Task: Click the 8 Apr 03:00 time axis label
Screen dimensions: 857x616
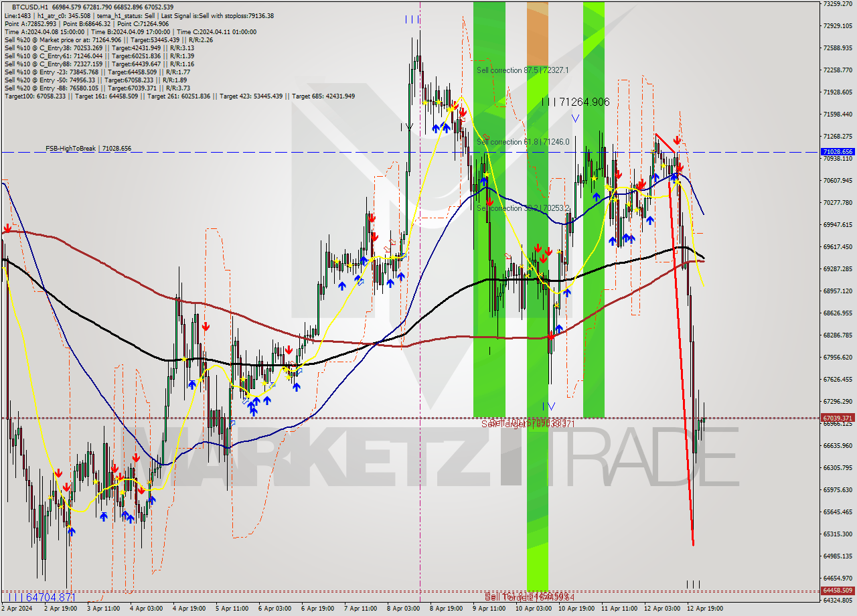Action: 404,609
